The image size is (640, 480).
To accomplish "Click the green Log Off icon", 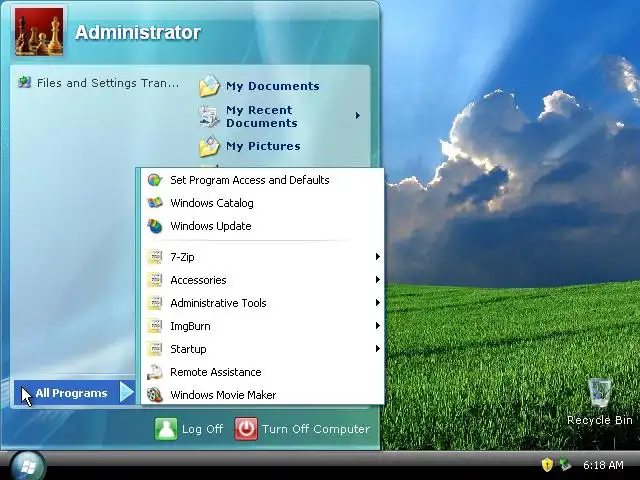I will point(166,429).
